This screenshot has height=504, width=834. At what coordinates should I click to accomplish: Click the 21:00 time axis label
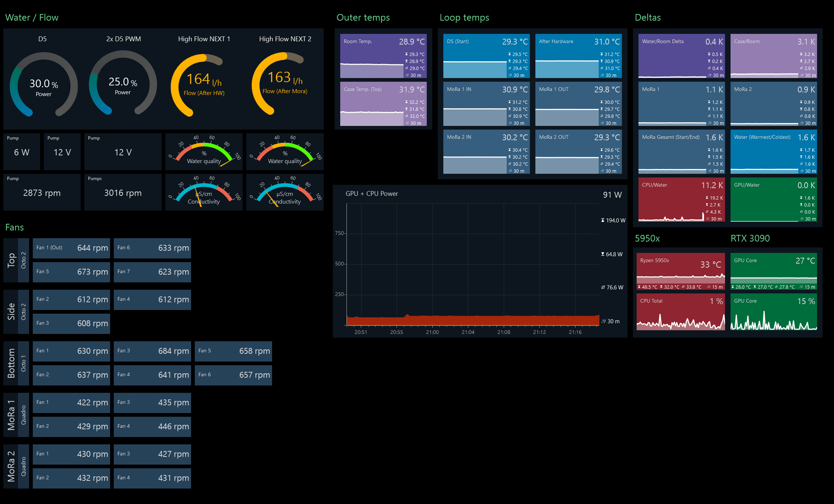[432, 332]
